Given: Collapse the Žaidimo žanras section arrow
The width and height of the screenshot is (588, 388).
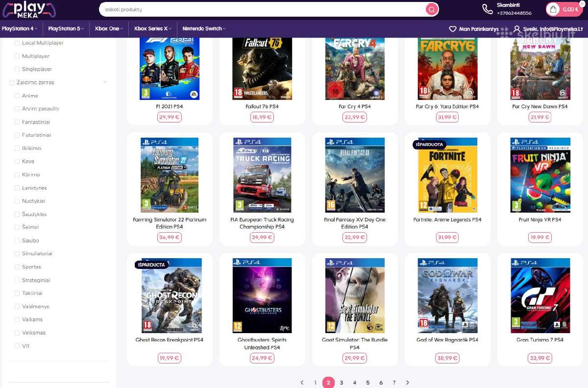Looking at the screenshot, I should 105,82.
